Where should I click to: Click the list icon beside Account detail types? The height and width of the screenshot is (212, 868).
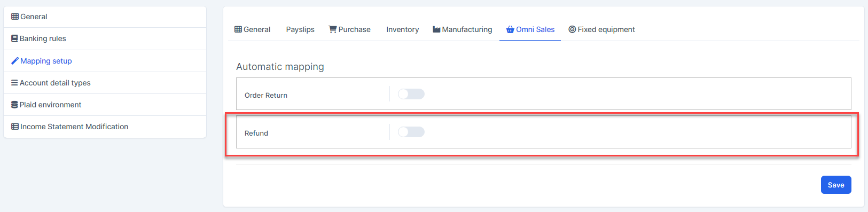point(14,83)
